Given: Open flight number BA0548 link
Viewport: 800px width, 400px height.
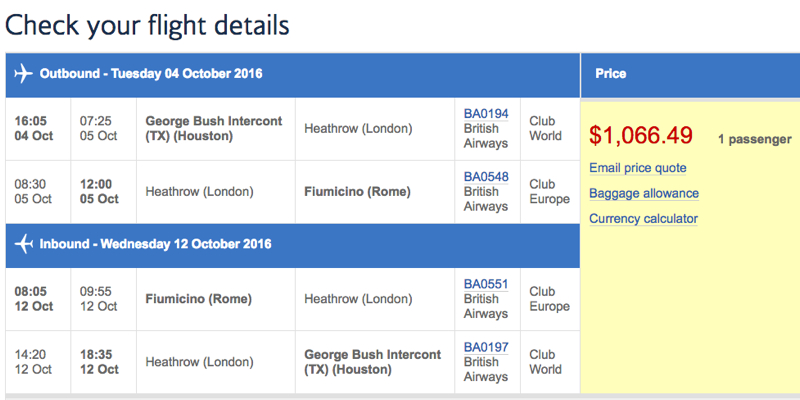Looking at the screenshot, I should (486, 177).
